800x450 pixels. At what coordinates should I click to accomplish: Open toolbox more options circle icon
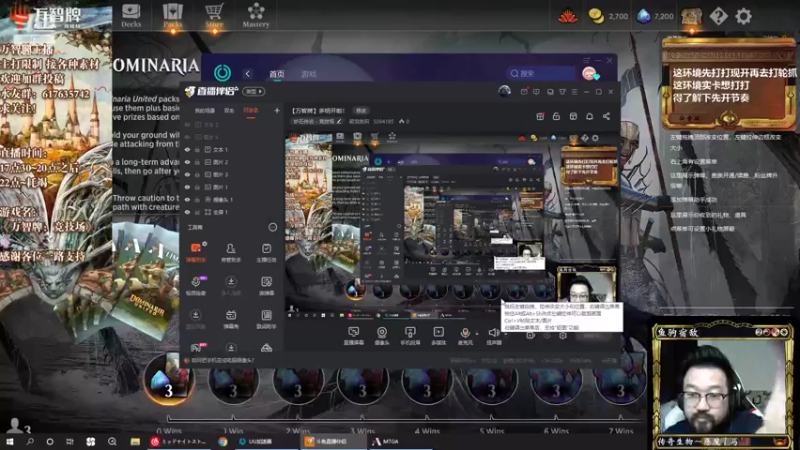point(272,227)
